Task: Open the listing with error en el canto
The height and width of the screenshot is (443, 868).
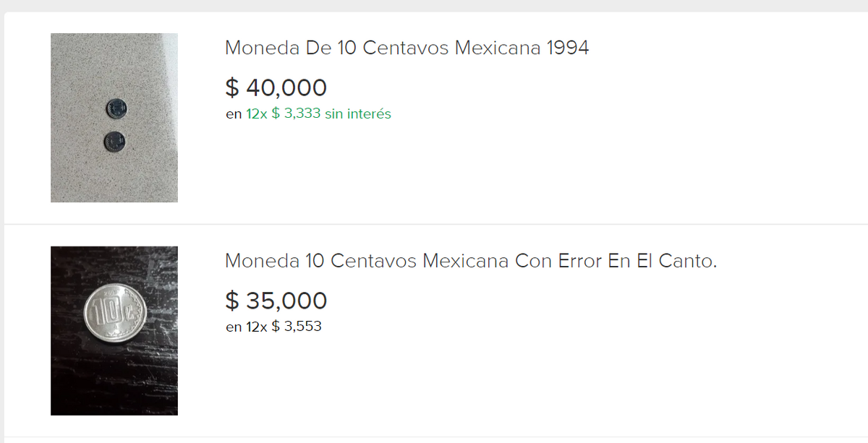Action: point(471,261)
